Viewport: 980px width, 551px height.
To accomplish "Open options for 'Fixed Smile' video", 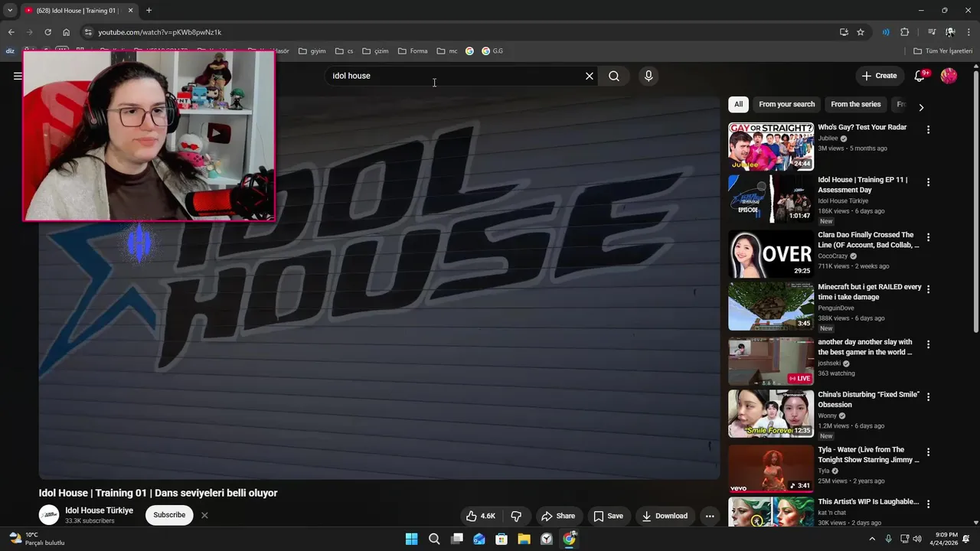I will [928, 397].
